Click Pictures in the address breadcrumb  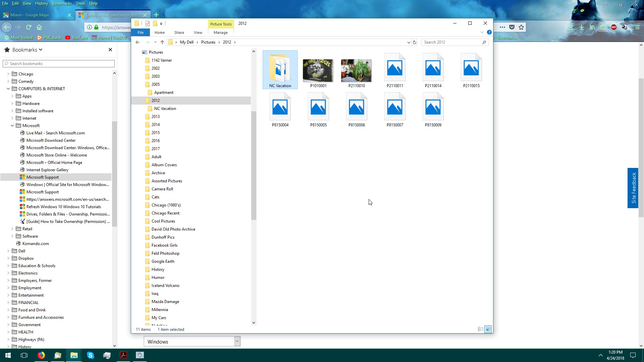208,42
